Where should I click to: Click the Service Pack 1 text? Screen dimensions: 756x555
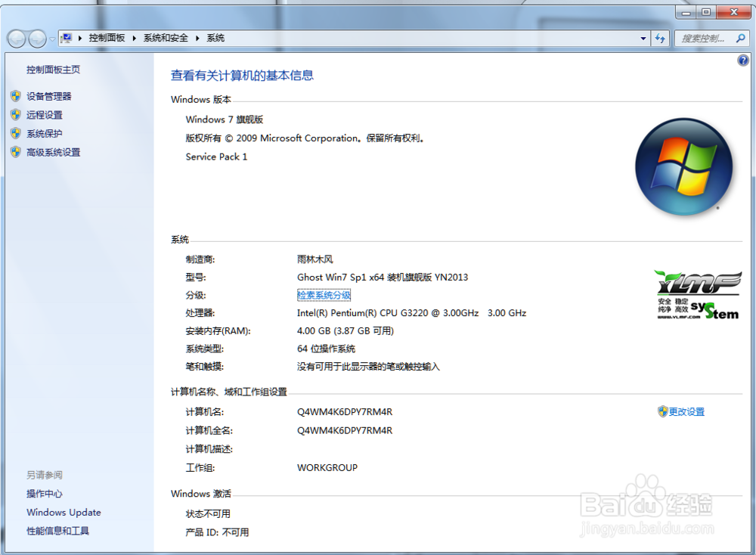[216, 157]
